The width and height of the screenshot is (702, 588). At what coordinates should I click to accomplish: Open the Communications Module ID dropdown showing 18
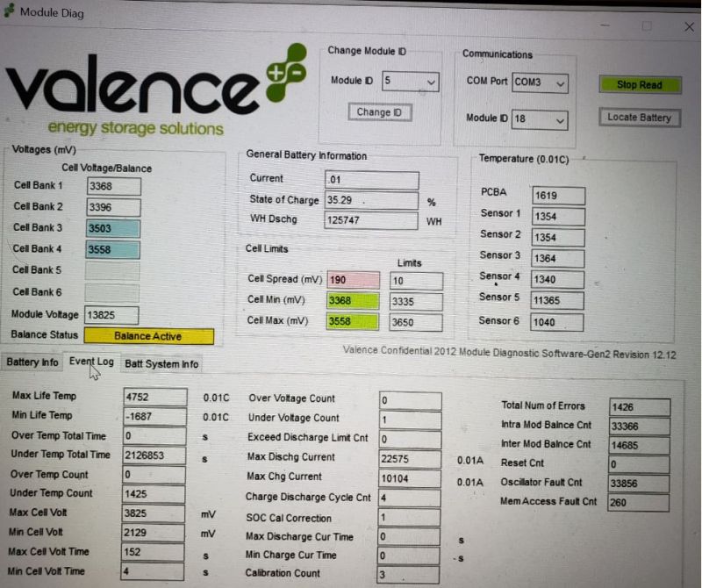540,119
